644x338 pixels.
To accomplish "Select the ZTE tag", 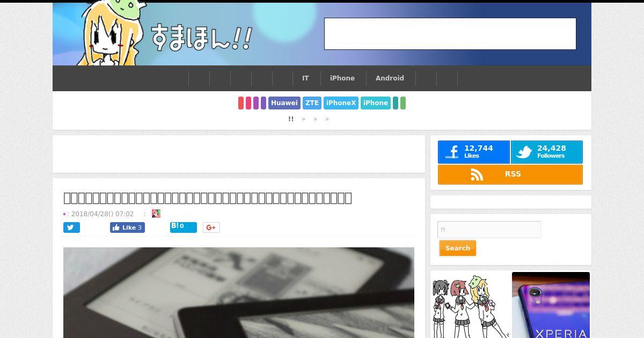I will tap(312, 103).
